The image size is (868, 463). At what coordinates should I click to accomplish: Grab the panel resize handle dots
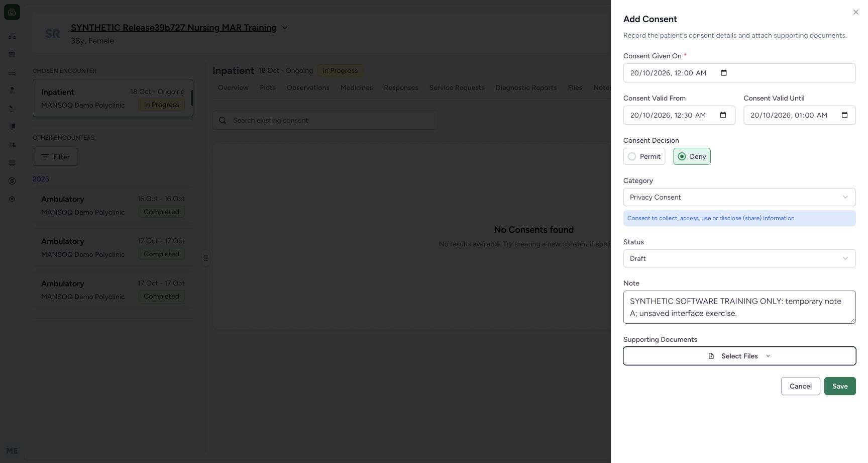206,258
